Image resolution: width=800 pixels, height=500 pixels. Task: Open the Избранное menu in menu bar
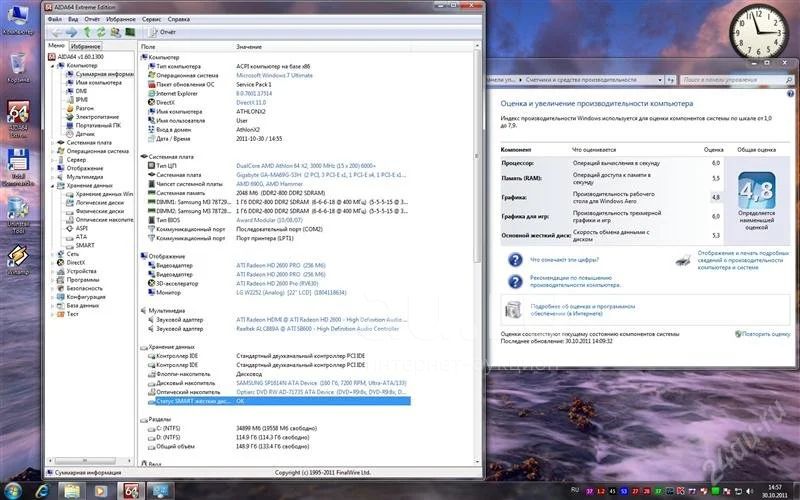121,19
